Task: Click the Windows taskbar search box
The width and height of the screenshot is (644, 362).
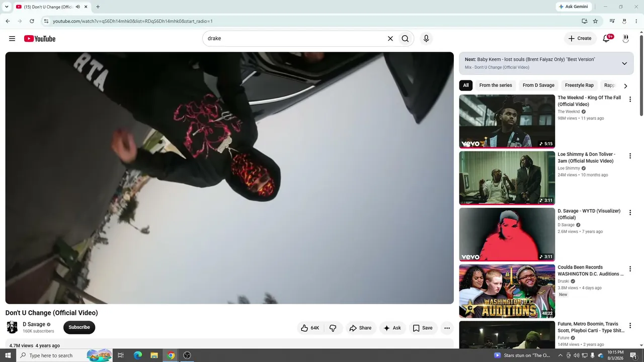Action: (64, 355)
